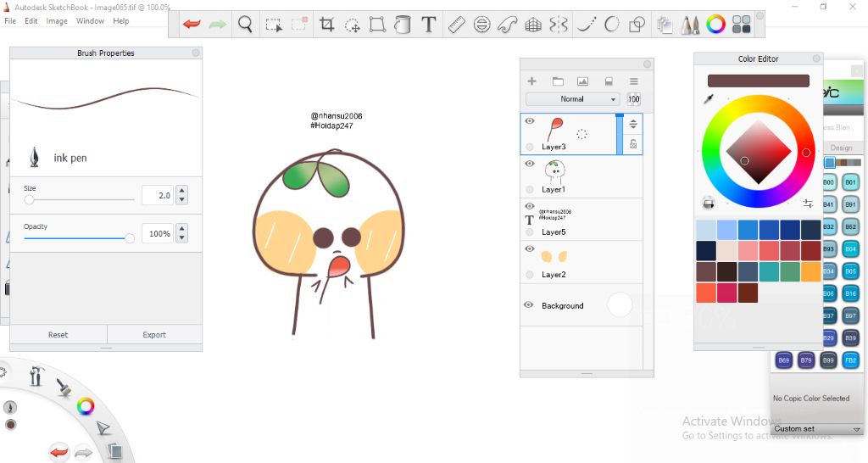Toggle the lock circle on Layer3
The image size is (868, 463).
[x=530, y=147]
